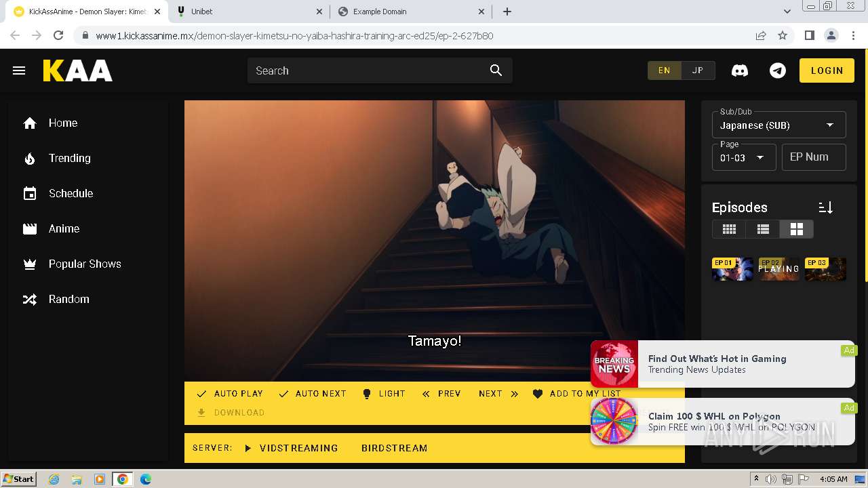Open Chrome profile avatar menu
This screenshot has height=488, width=868.
[831, 35]
